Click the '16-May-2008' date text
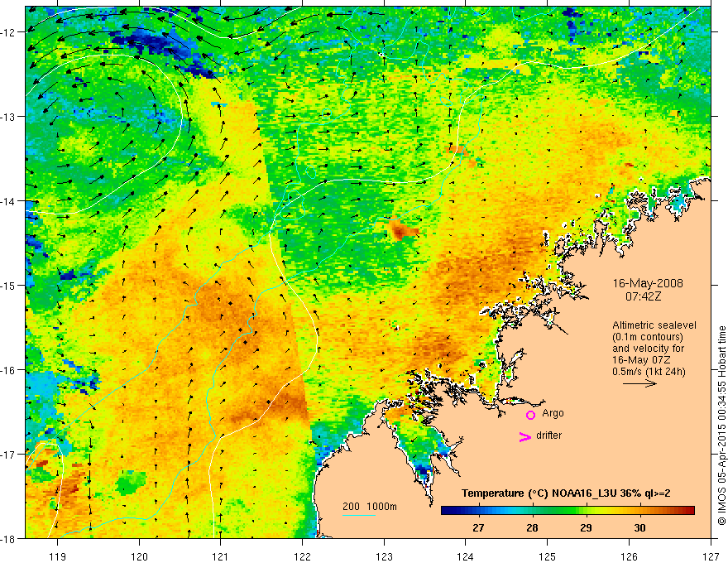 [648, 283]
